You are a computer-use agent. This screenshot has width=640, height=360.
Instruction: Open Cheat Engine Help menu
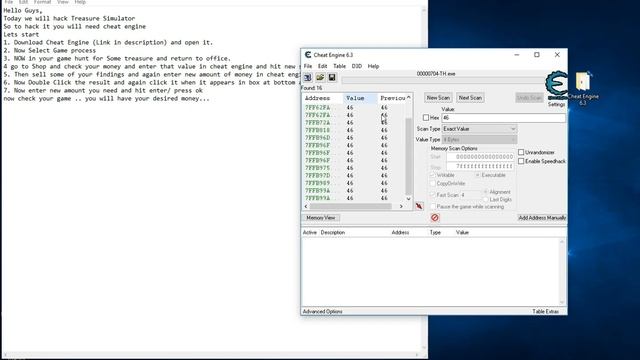(x=373, y=66)
